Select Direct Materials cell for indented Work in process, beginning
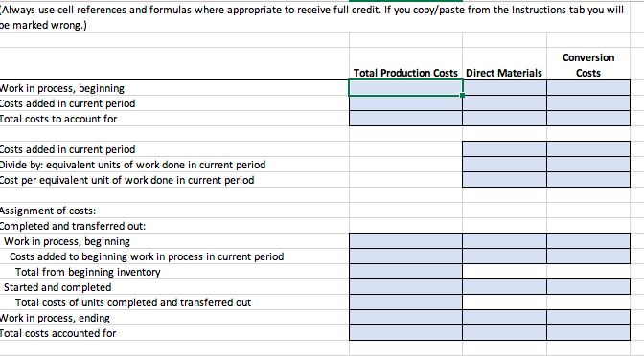644x356 pixels. point(504,241)
